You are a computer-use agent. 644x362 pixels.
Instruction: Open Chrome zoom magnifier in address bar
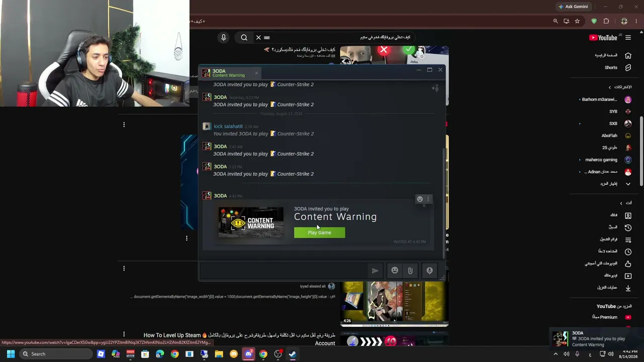(555, 21)
